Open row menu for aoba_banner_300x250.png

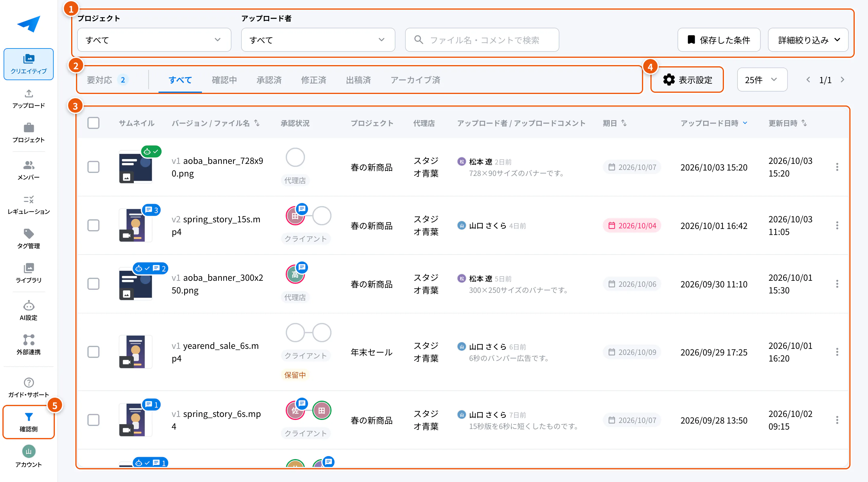tap(837, 284)
